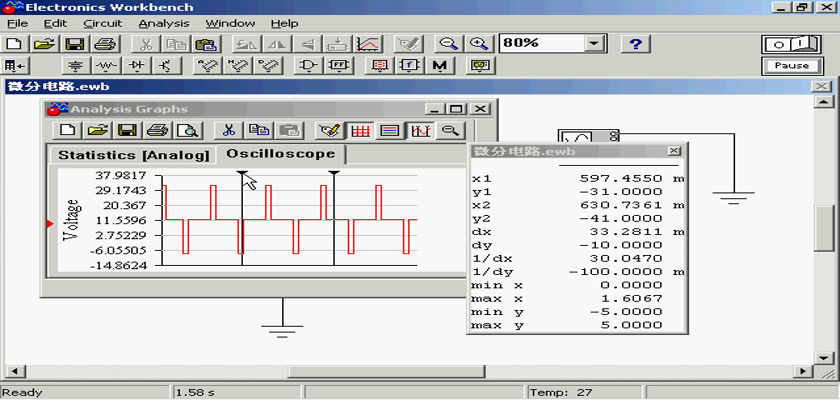This screenshot has height=400, width=840.
Task: Open the Controls parts bin
Action: (409, 66)
